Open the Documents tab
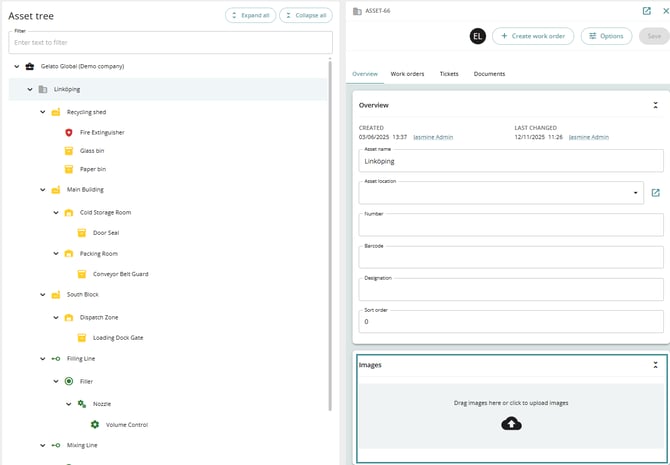 489,74
